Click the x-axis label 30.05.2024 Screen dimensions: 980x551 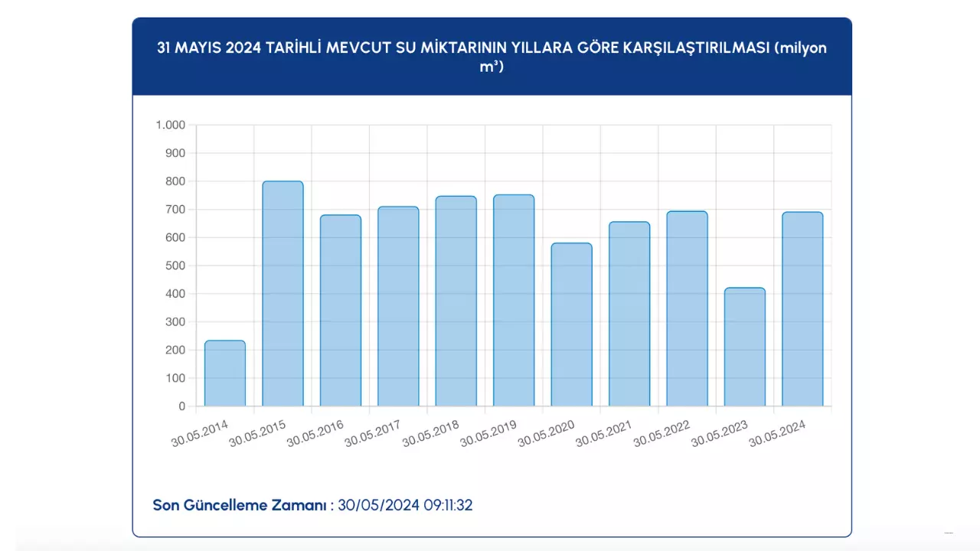[x=778, y=432]
